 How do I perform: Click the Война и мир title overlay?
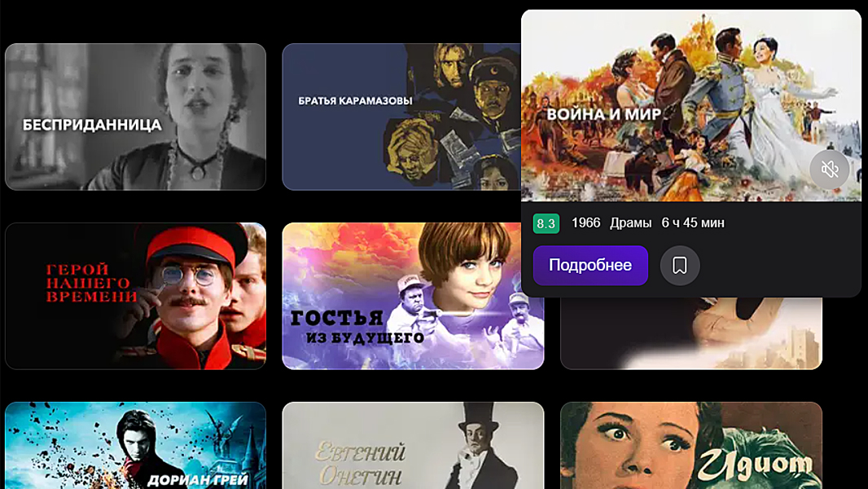(604, 115)
